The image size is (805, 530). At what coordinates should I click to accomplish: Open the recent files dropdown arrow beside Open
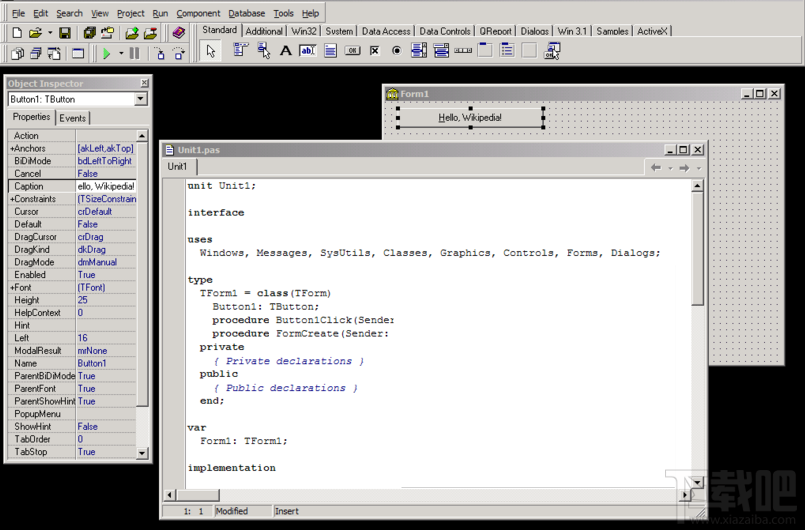50,33
